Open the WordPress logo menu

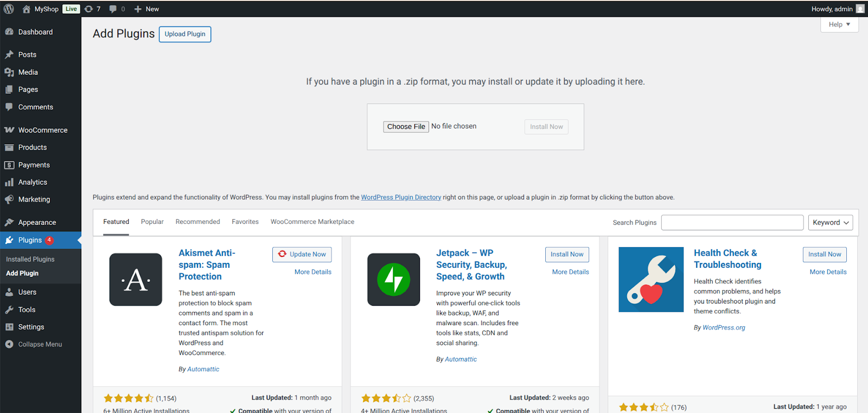(9, 9)
